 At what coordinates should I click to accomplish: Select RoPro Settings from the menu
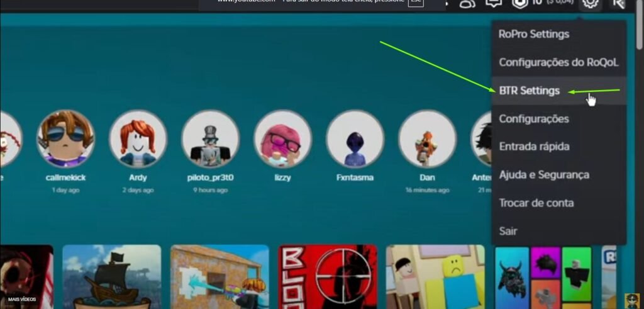click(x=533, y=34)
